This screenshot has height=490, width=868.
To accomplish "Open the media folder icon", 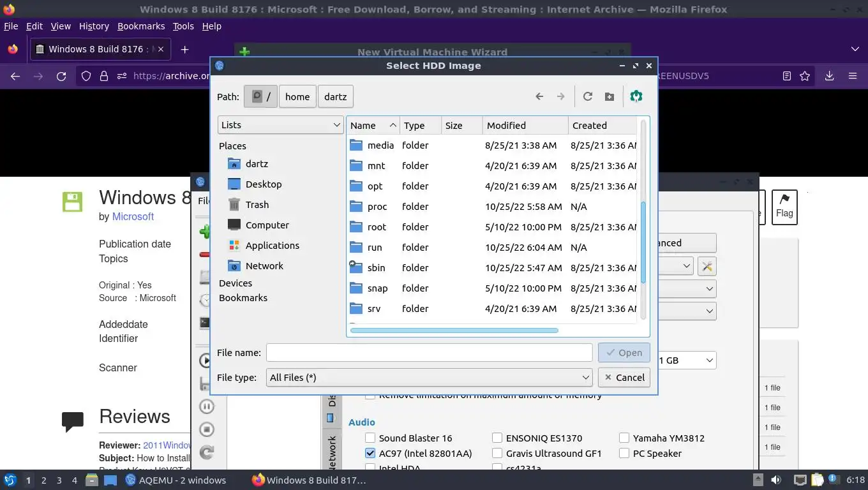I will 356,145.
